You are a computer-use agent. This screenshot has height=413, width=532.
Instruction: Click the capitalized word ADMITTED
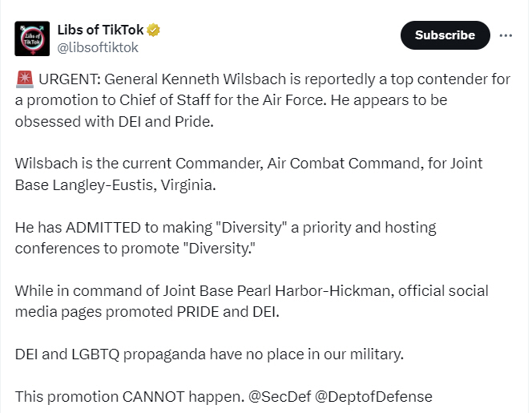coord(103,228)
